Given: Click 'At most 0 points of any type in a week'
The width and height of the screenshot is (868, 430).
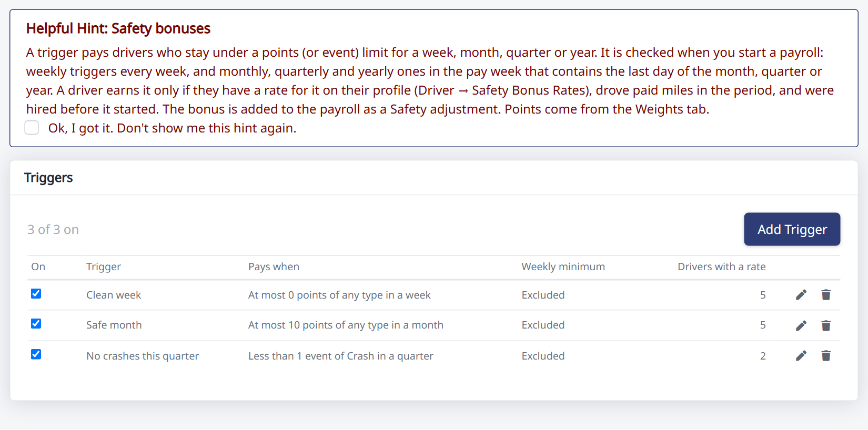Looking at the screenshot, I should [x=339, y=295].
